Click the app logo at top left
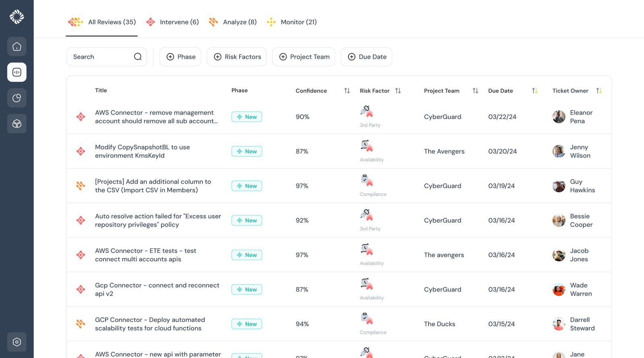 coord(17,17)
